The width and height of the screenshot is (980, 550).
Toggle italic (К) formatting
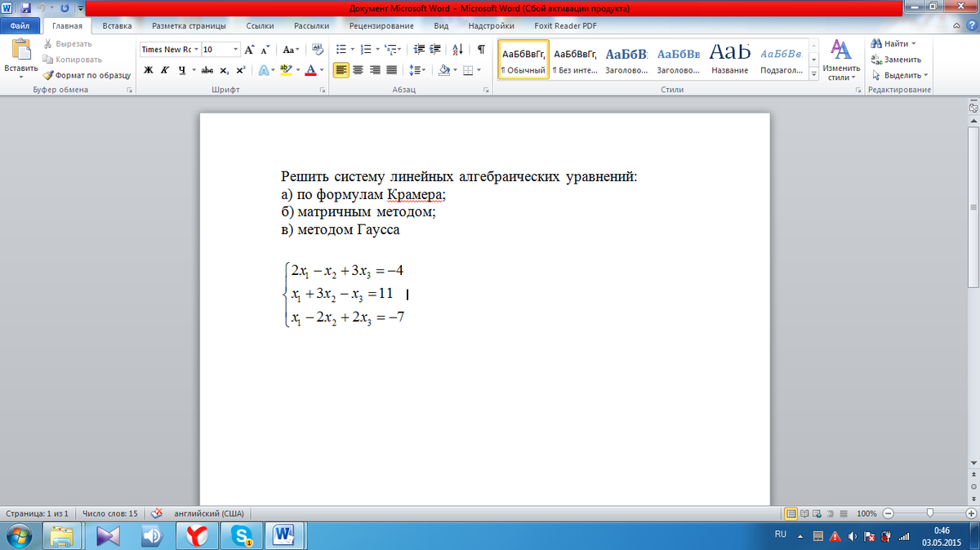coord(165,70)
